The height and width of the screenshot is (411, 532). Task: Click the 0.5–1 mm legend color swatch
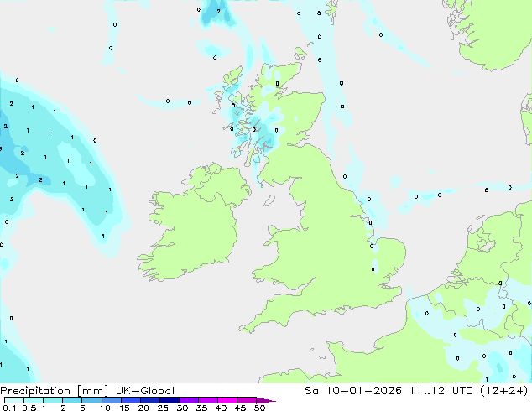(x=34, y=400)
